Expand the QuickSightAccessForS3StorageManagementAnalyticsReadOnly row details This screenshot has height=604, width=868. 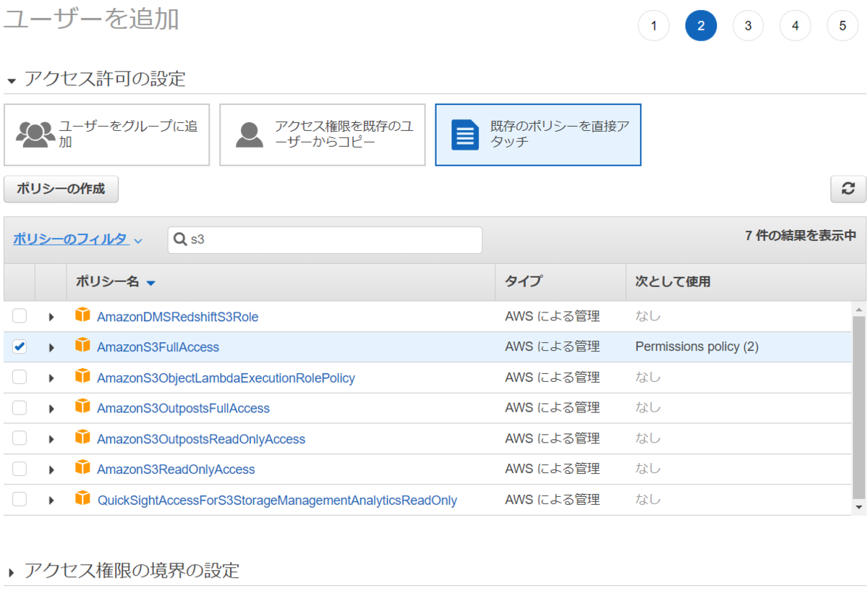point(51,500)
